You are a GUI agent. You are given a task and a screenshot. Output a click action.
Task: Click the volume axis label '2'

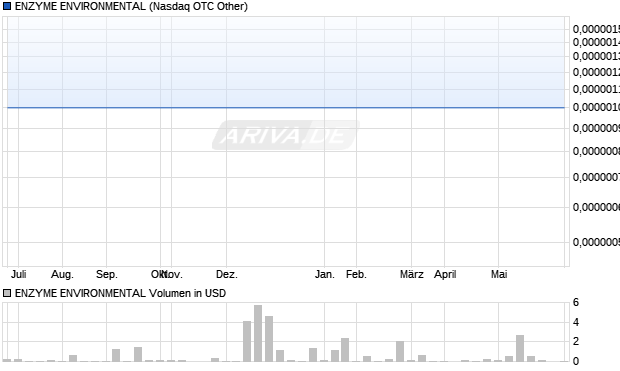point(576,341)
